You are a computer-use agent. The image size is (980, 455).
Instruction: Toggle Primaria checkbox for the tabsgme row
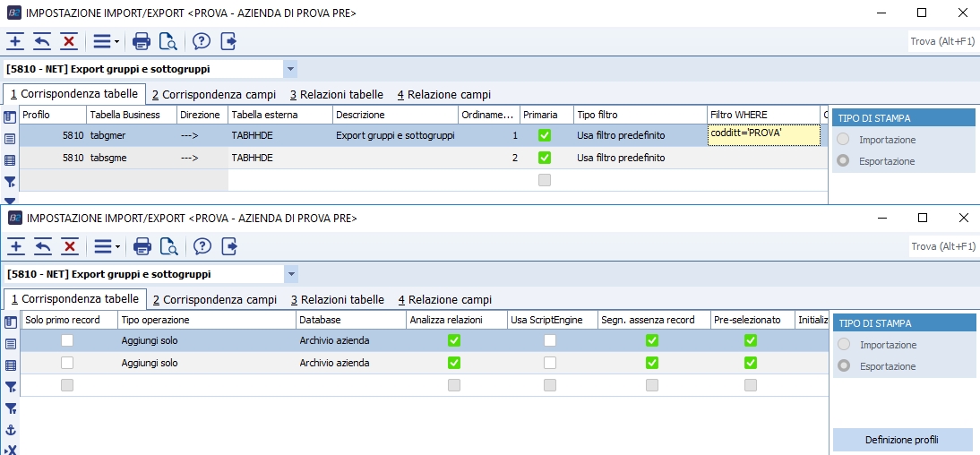pyautogui.click(x=544, y=158)
